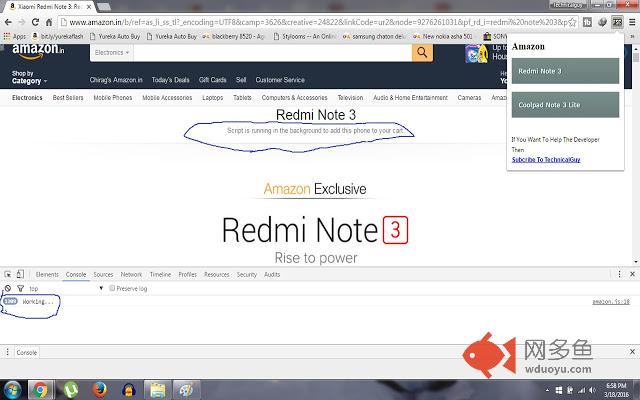Screen dimensions: 640x400
Task: Click the Amazon orange search magnifier button
Action: tap(422, 53)
